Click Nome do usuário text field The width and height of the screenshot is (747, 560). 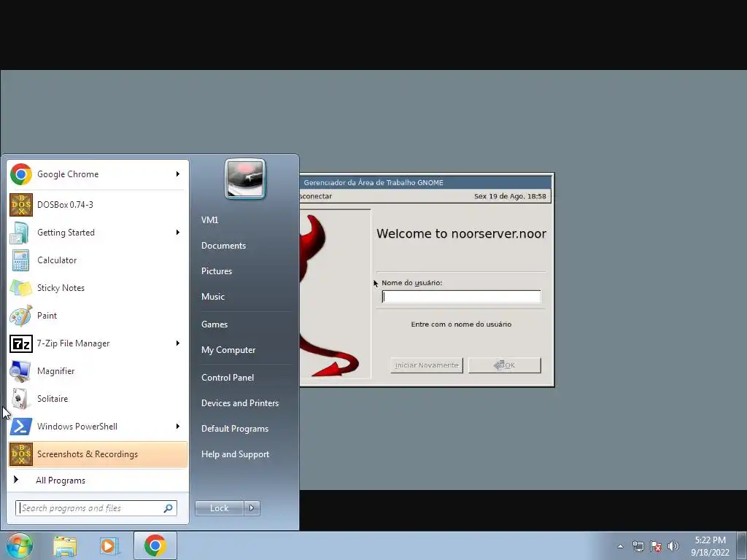[461, 297]
